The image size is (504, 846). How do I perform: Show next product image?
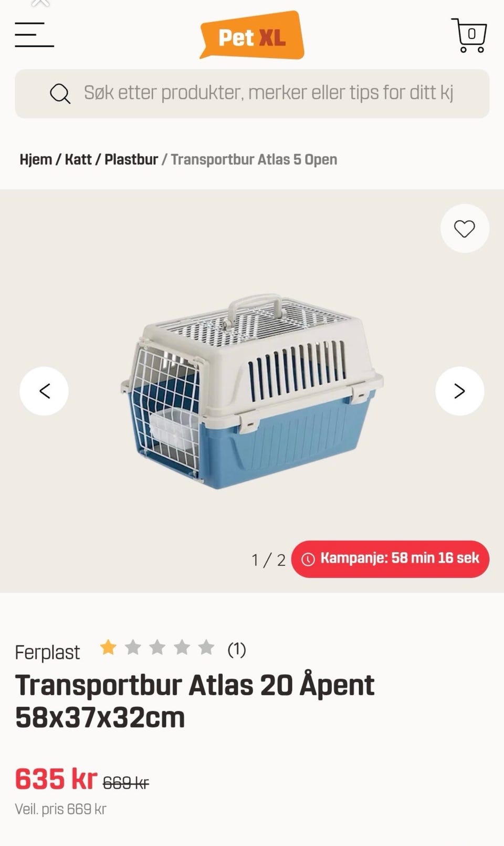460,391
